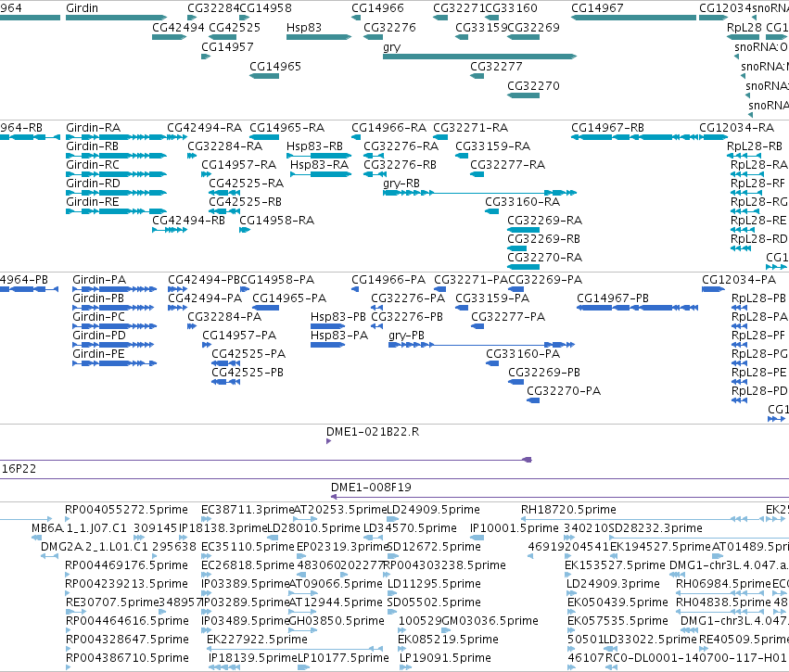The image size is (789, 672).
Task: Select the Girdin-RA transcript
Action: pos(116,137)
